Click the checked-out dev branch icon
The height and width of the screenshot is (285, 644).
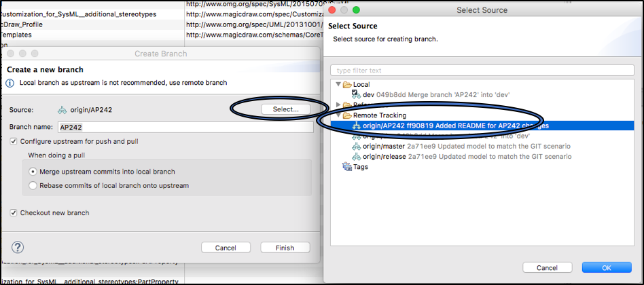pyautogui.click(x=355, y=94)
